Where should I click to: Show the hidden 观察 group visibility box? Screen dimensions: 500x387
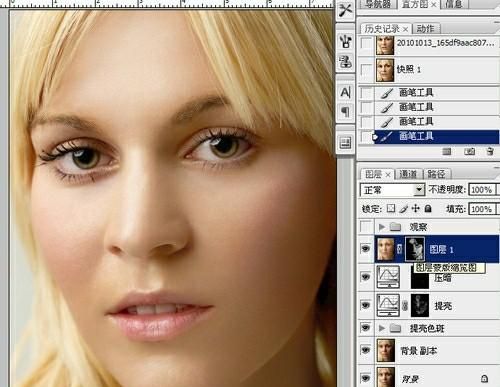tap(366, 227)
